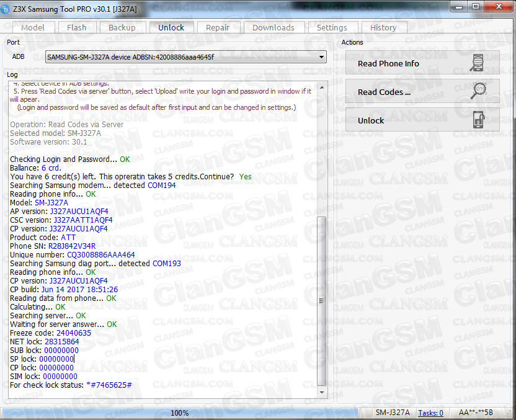Minimize the Z3X Samsung Tool window

[x=459, y=6]
